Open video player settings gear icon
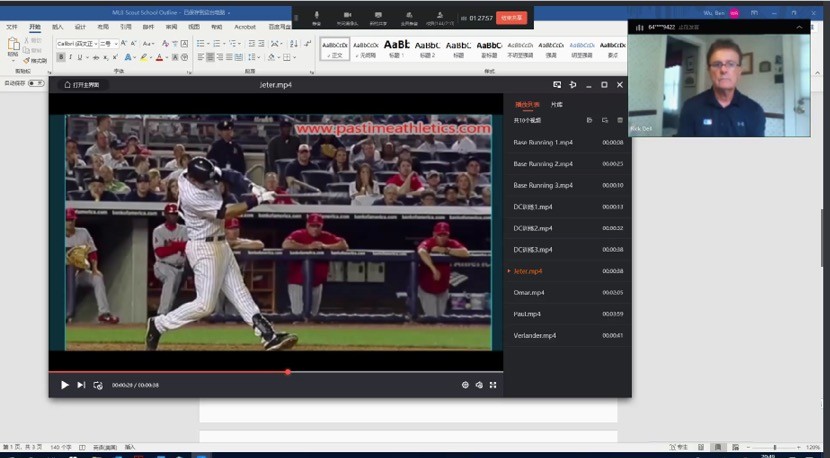 pyautogui.click(x=465, y=385)
